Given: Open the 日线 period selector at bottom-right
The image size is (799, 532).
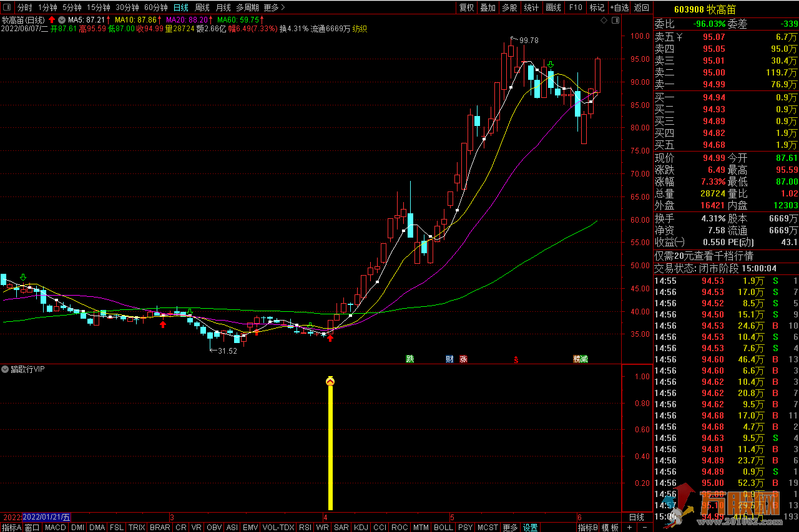Looking at the screenshot, I should (x=636, y=517).
